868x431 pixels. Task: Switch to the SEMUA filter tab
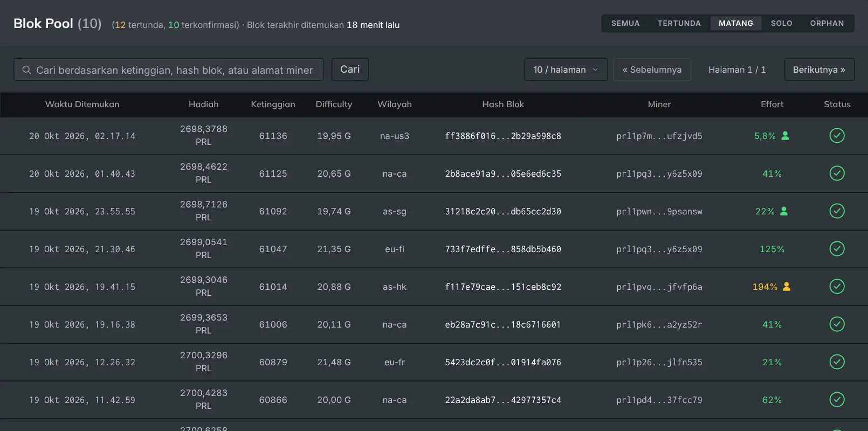click(625, 23)
